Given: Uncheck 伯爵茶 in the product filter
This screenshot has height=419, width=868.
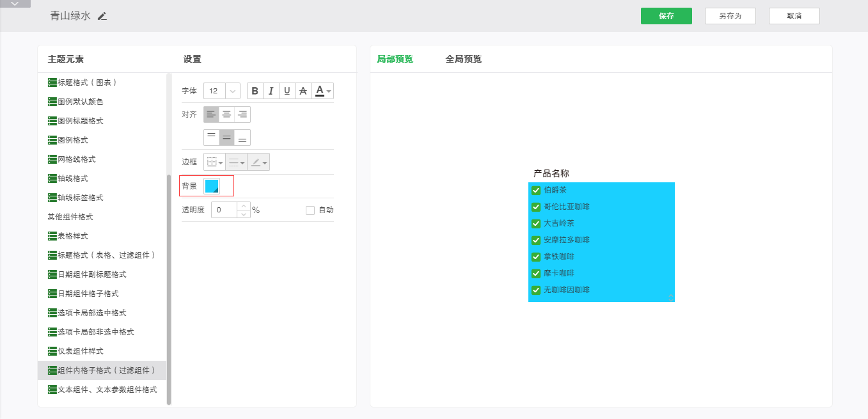Looking at the screenshot, I should click(x=536, y=190).
